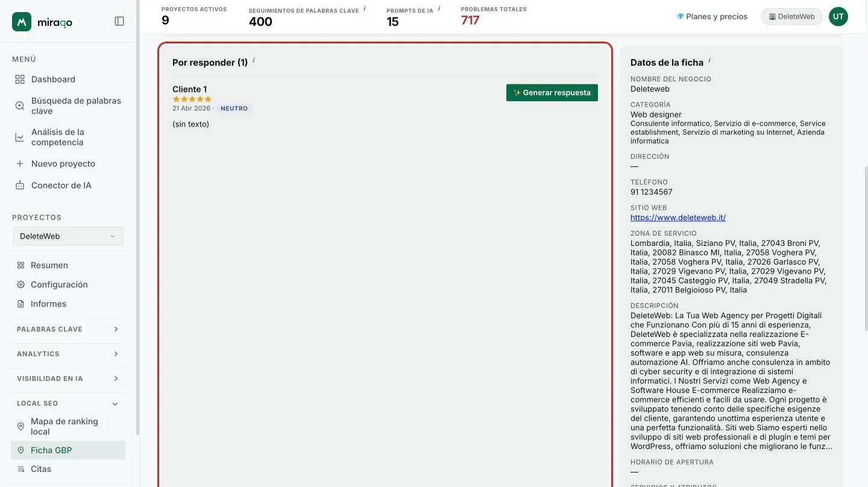Click the Problemas Totales value 717

pos(470,20)
